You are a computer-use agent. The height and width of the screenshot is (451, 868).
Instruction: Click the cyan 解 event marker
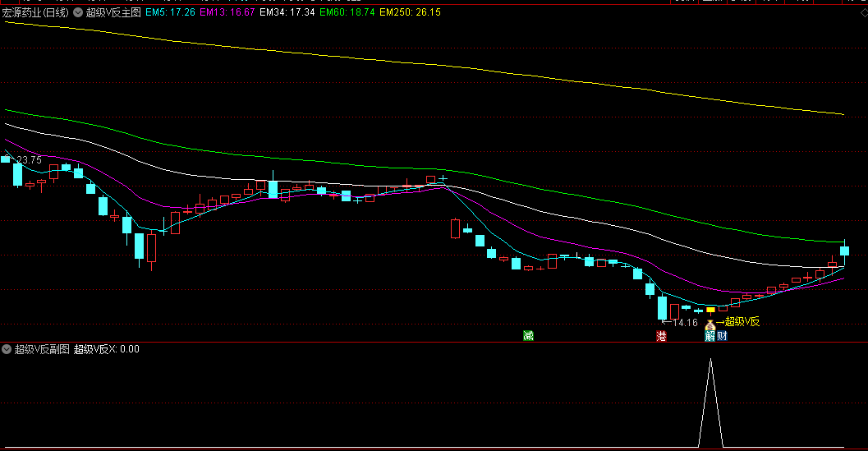[710, 336]
